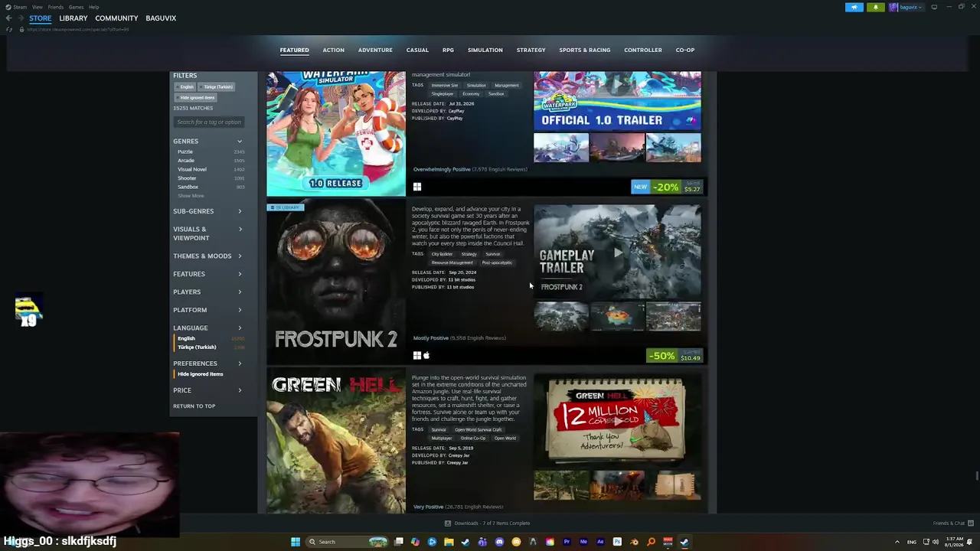980x551 pixels.
Task: Toggle the Hide ignored items preference
Action: 200,374
